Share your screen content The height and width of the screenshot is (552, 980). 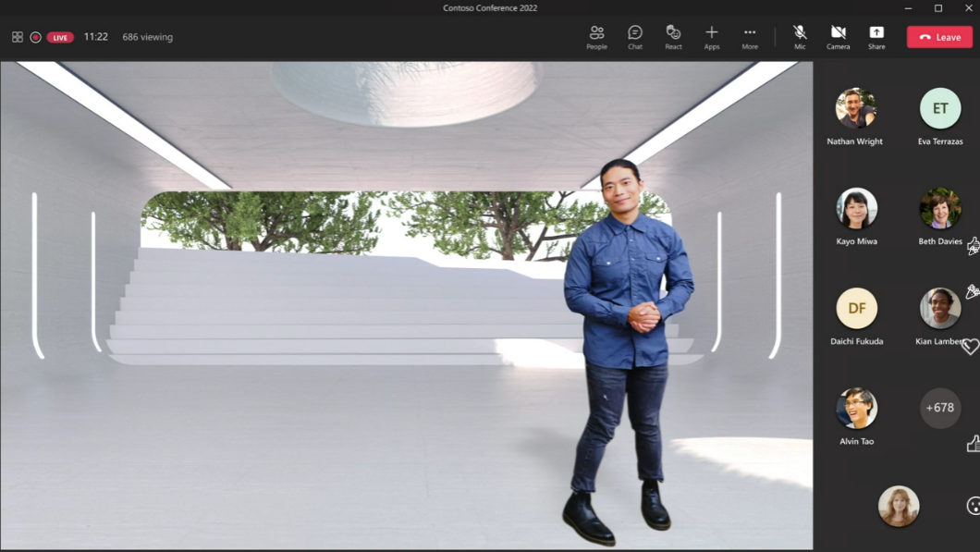876,37
